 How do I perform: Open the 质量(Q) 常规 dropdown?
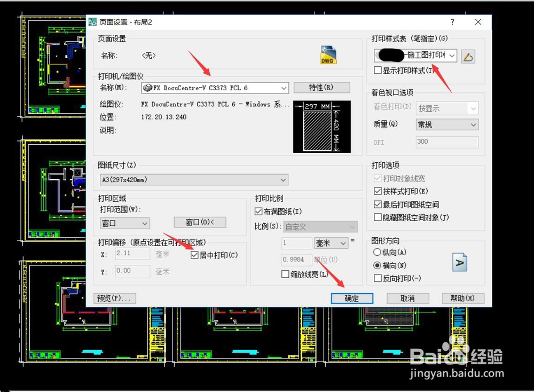tap(447, 124)
